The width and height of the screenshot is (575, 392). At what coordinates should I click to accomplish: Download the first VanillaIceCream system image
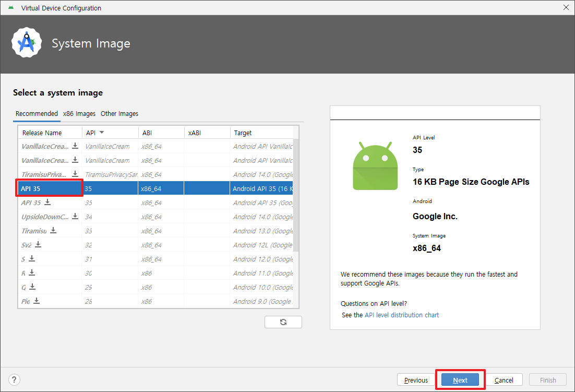(75, 146)
